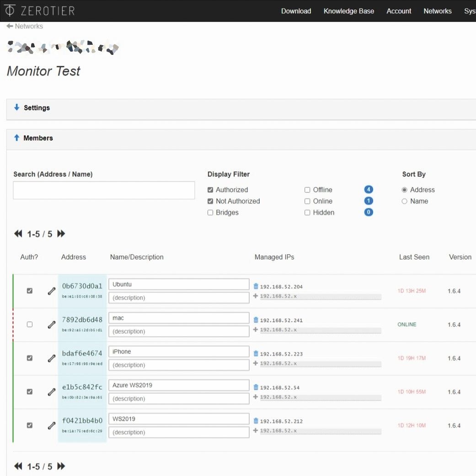
Task: Click IP entry field 192.168.52.x for Ubuntu
Action: [x=321, y=296]
